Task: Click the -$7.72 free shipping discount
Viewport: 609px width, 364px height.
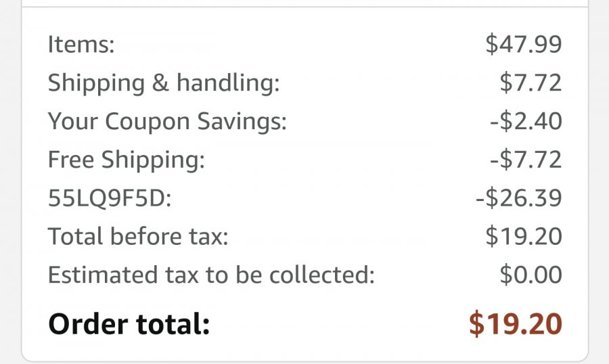Action: pos(526,159)
